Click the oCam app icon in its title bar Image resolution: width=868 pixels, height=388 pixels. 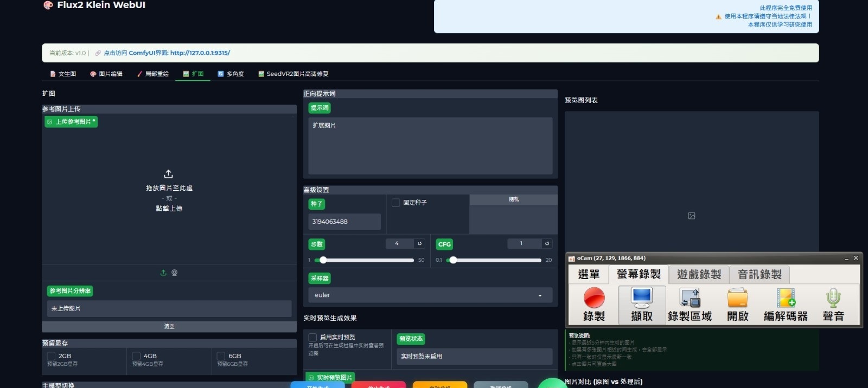point(571,258)
